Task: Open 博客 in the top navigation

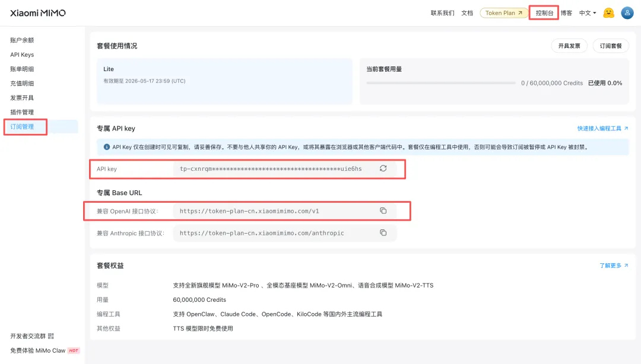Action: click(x=566, y=13)
